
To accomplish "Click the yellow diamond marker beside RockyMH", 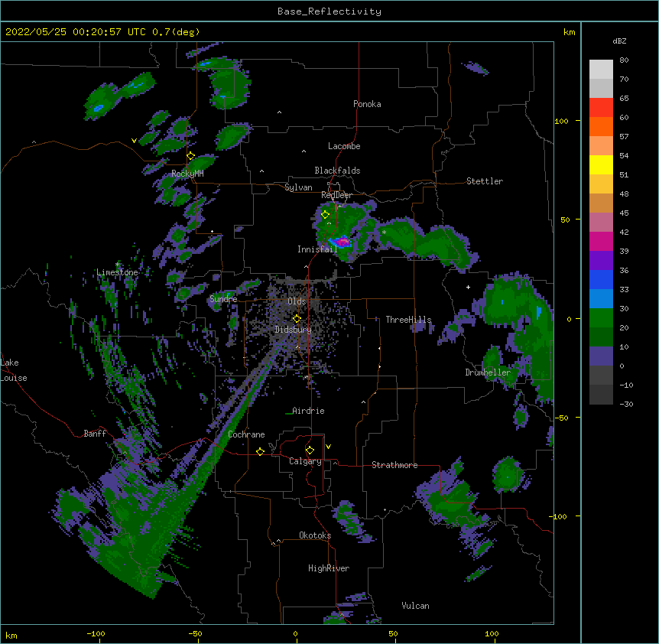I will (x=190, y=156).
